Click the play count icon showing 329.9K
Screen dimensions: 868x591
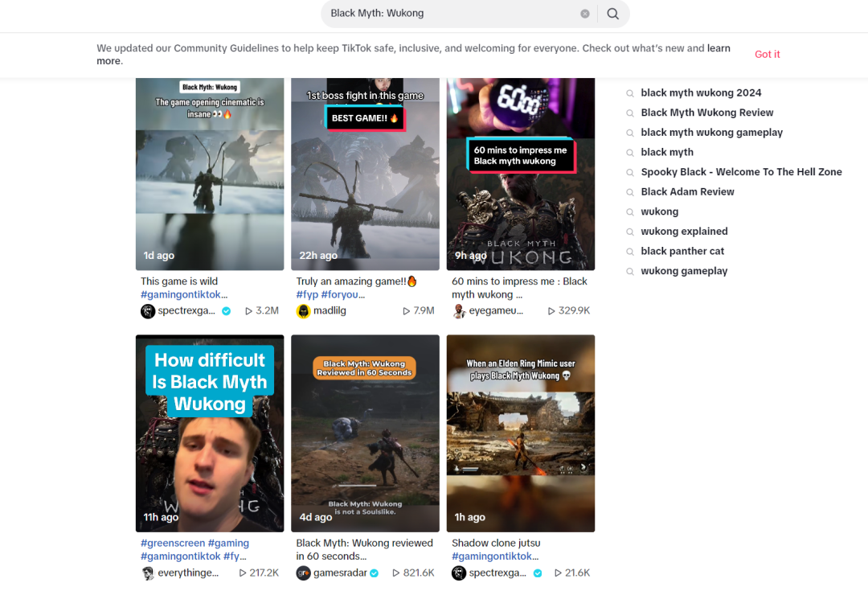click(551, 311)
